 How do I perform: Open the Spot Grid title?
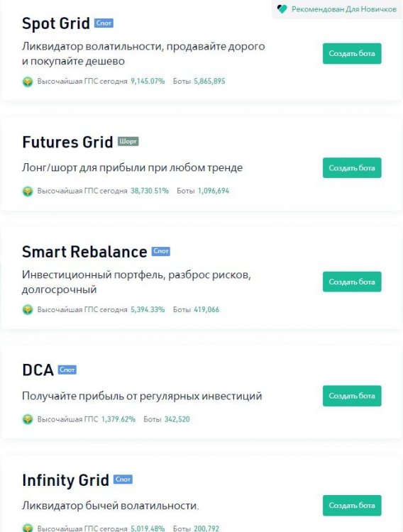click(55, 24)
